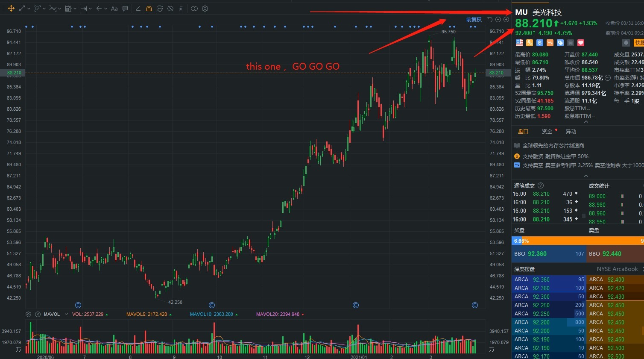Open horizontal range tool dropdown arrow
The image size is (644, 359).
90,9
